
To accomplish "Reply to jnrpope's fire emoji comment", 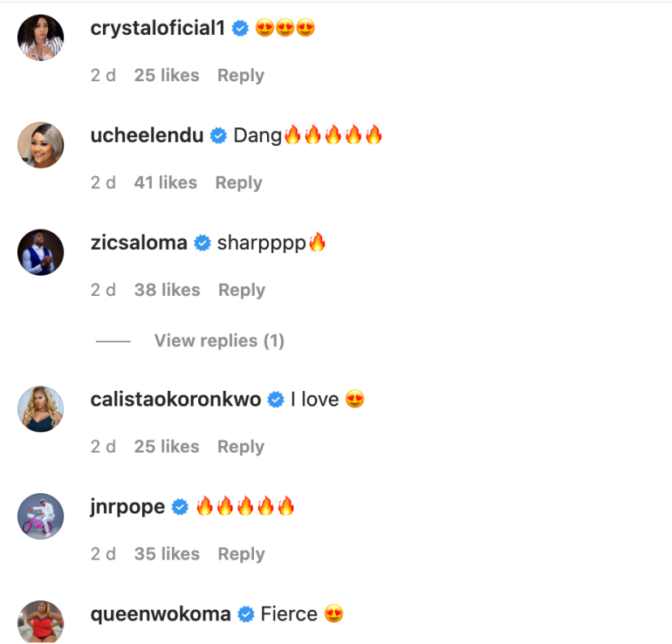I will pyautogui.click(x=241, y=553).
